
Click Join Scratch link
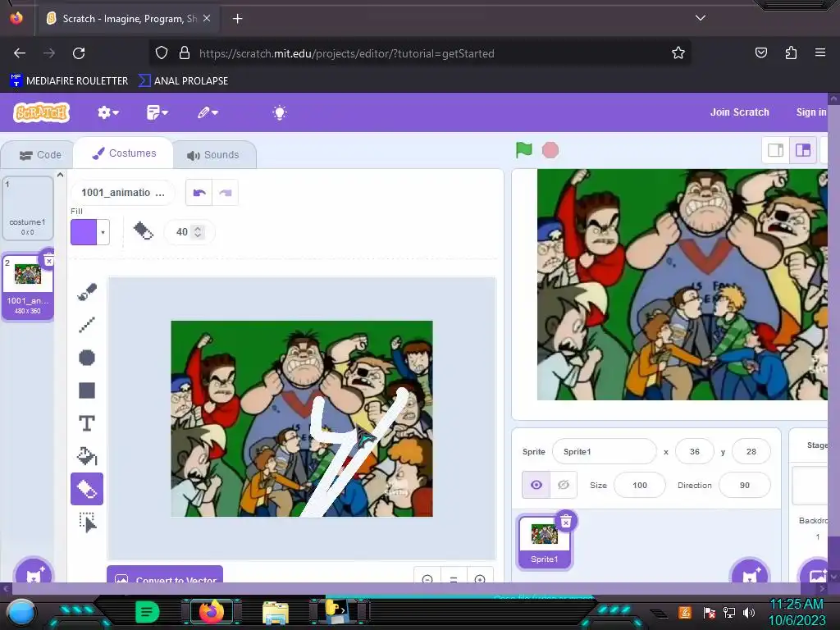[x=739, y=112]
